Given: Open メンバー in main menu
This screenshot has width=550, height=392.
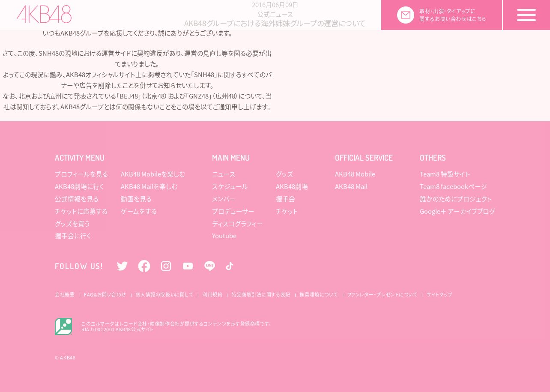Looking at the screenshot, I should (x=224, y=199).
